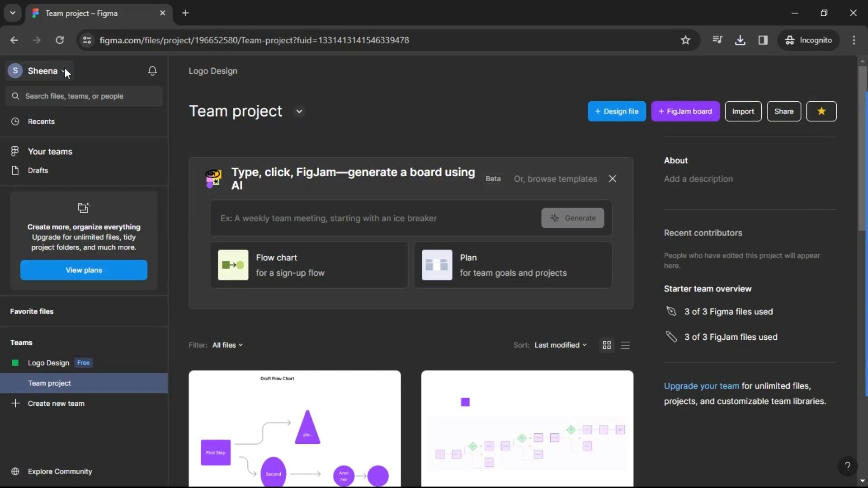The image size is (868, 488).
Task: Click the Explore Community icon in sidebar
Action: [x=15, y=471]
